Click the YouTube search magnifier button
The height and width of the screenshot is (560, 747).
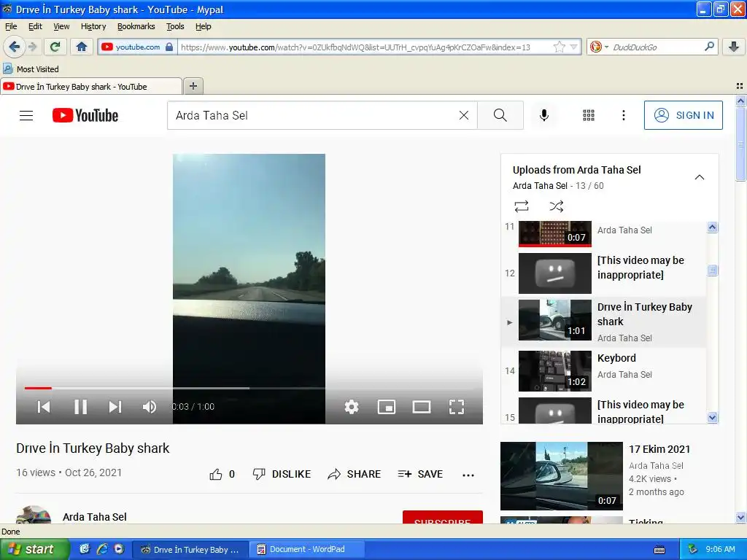pyautogui.click(x=500, y=115)
